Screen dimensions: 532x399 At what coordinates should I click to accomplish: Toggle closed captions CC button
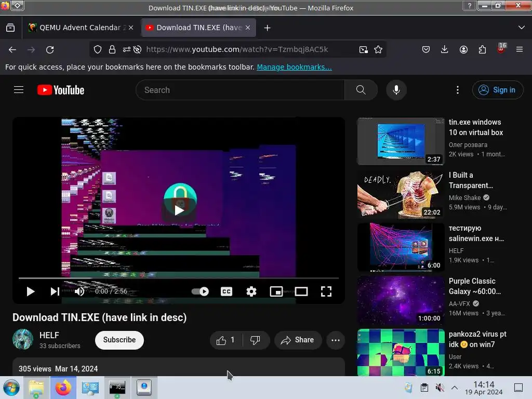coord(227,291)
